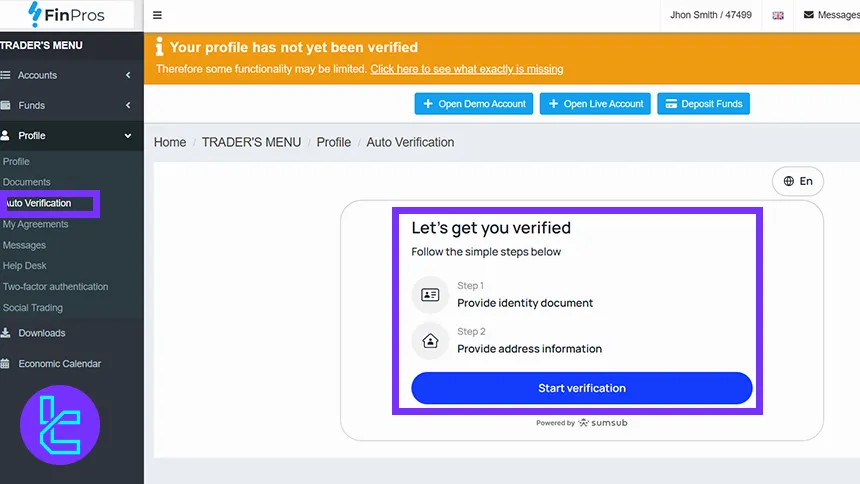Click the Funds card icon in the sidebar
The height and width of the screenshot is (484, 860).
[x=5, y=105]
